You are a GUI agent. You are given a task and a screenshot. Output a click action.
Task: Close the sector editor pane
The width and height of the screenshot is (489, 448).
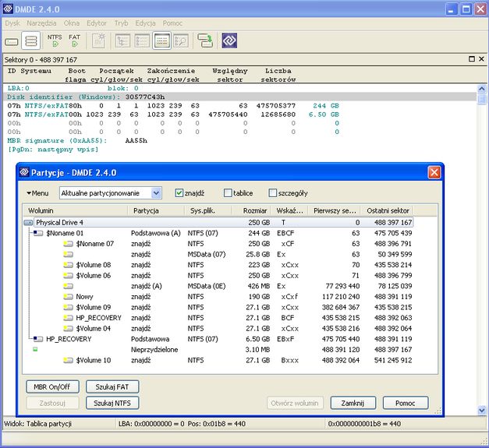481,59
